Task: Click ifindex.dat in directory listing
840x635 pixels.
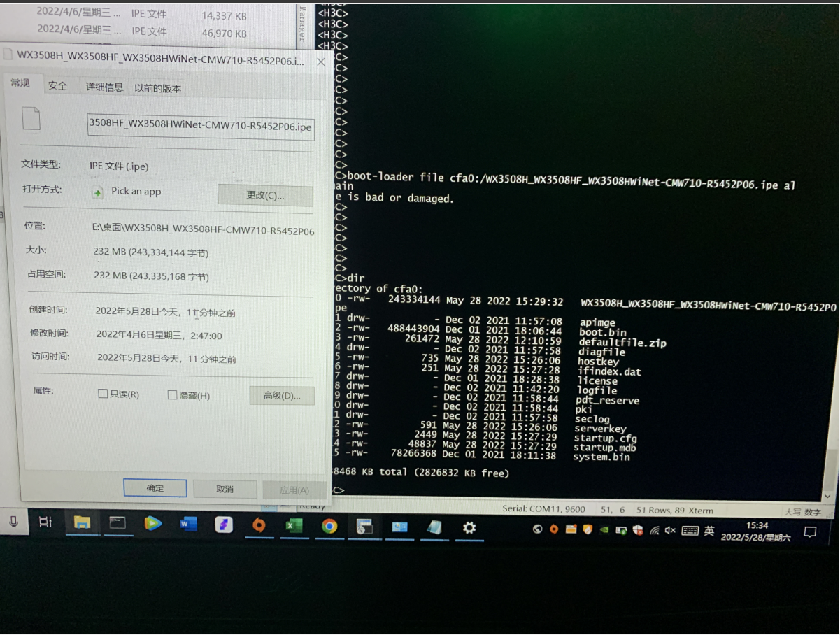Action: [x=609, y=371]
